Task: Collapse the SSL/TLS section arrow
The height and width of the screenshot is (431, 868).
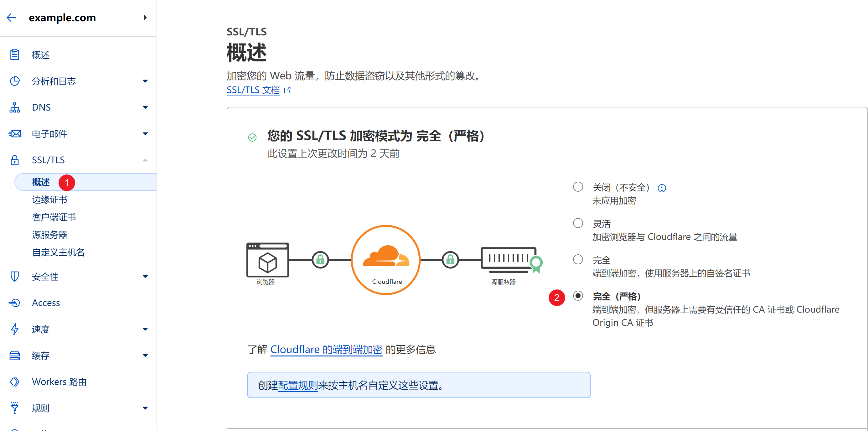Action: 145,160
